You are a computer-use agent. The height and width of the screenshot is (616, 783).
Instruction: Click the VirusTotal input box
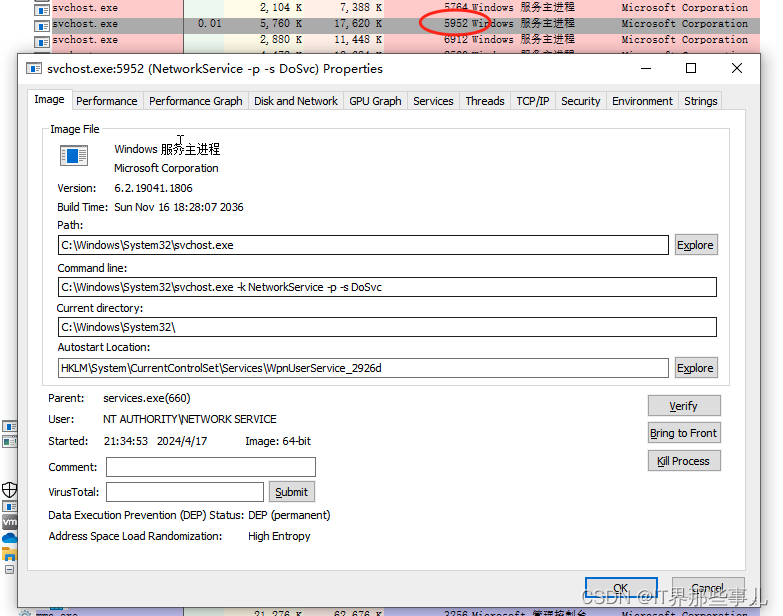[x=185, y=492]
